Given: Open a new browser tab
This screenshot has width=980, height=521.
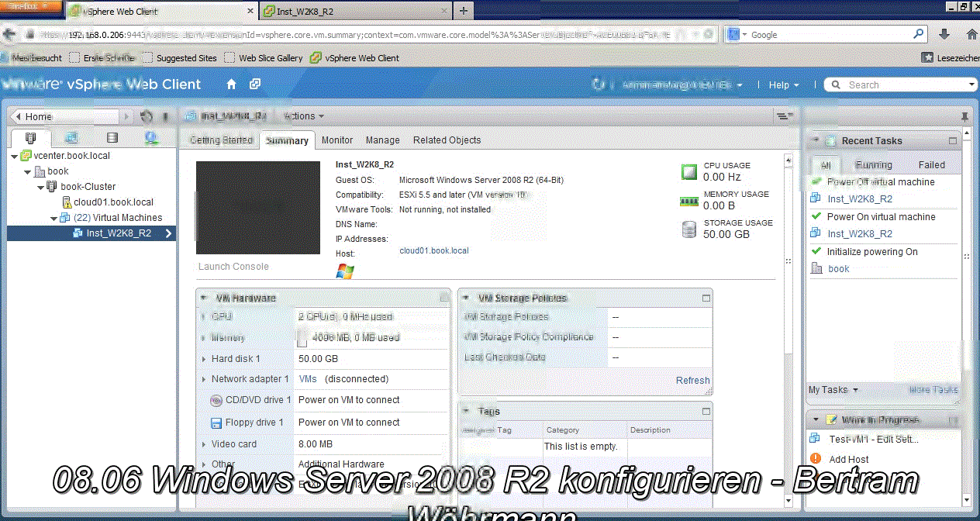Looking at the screenshot, I should pos(464,11).
